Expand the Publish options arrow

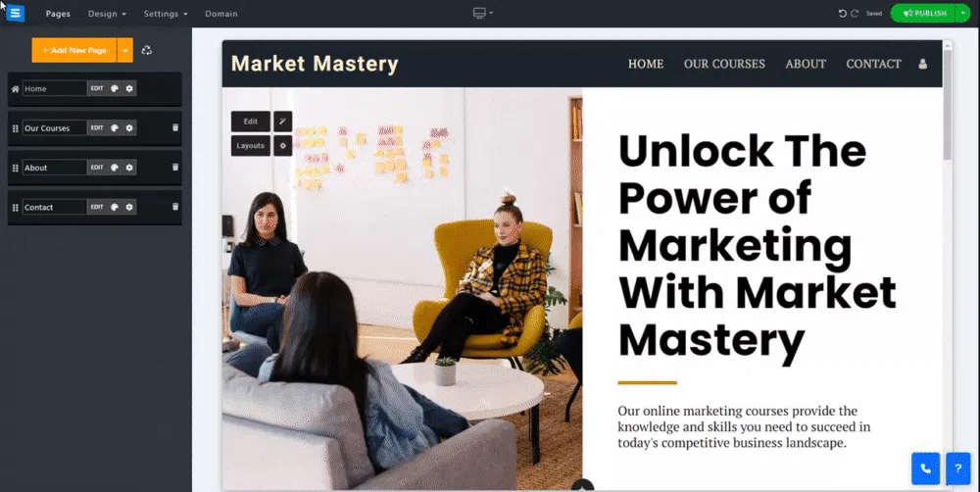(x=962, y=13)
